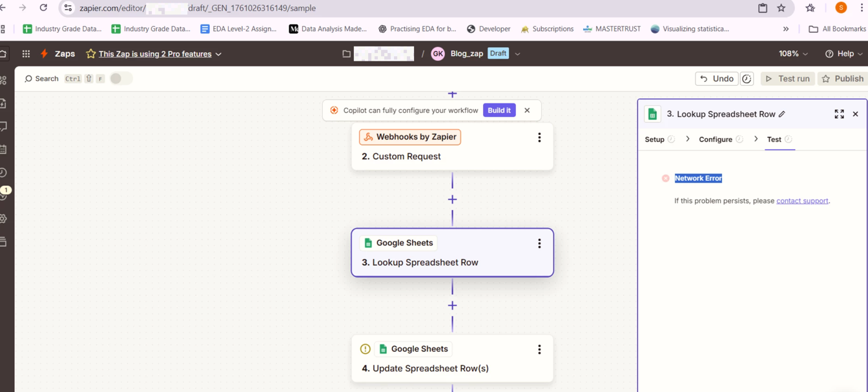Dismiss the Copilot suggestion banner

pyautogui.click(x=527, y=110)
